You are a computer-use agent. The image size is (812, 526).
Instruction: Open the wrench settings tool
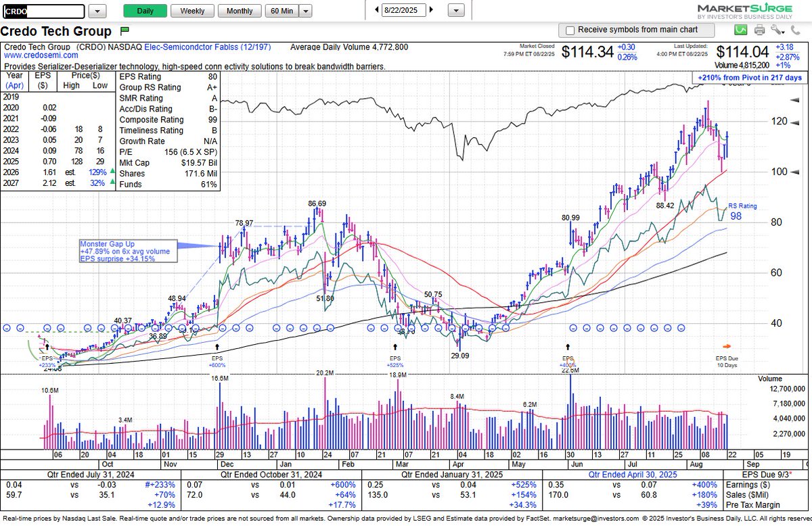click(x=775, y=28)
